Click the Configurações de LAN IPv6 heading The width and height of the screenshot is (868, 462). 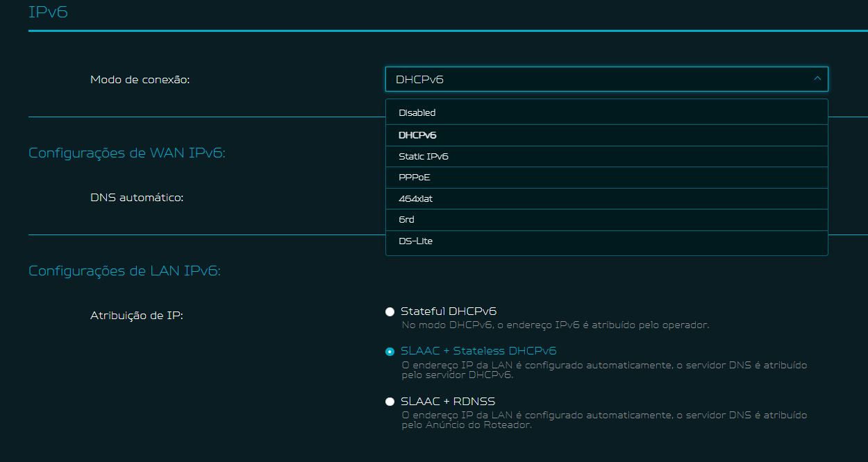coord(124,271)
